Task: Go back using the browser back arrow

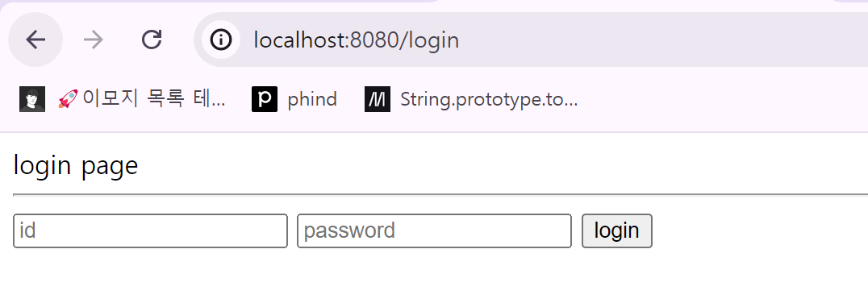Action: pos(35,39)
